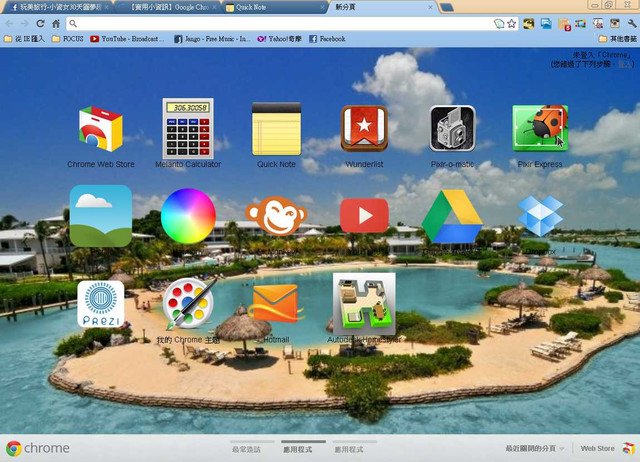
Task: Open the landscape cloud-and-hills app icon
Action: click(x=100, y=215)
